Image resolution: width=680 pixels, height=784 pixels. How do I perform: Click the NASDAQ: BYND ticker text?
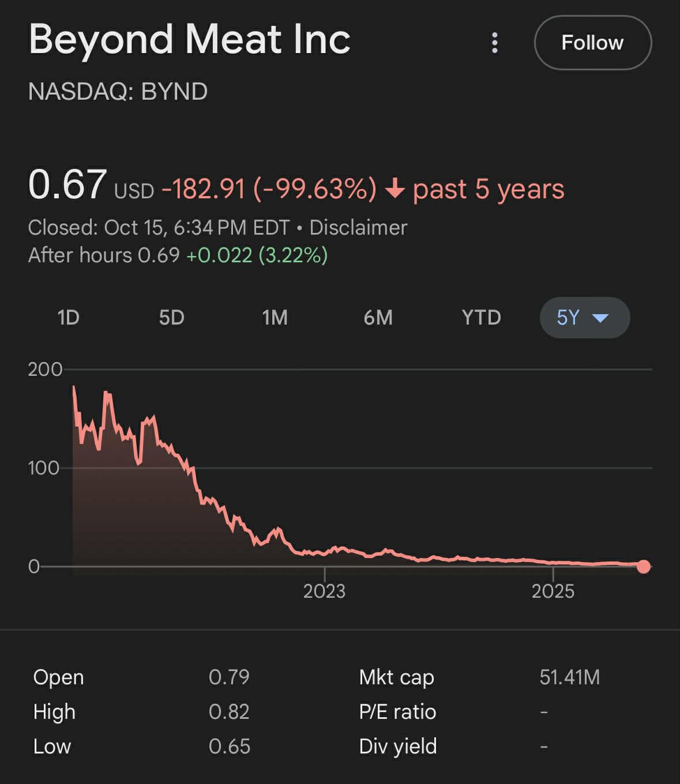point(118,92)
